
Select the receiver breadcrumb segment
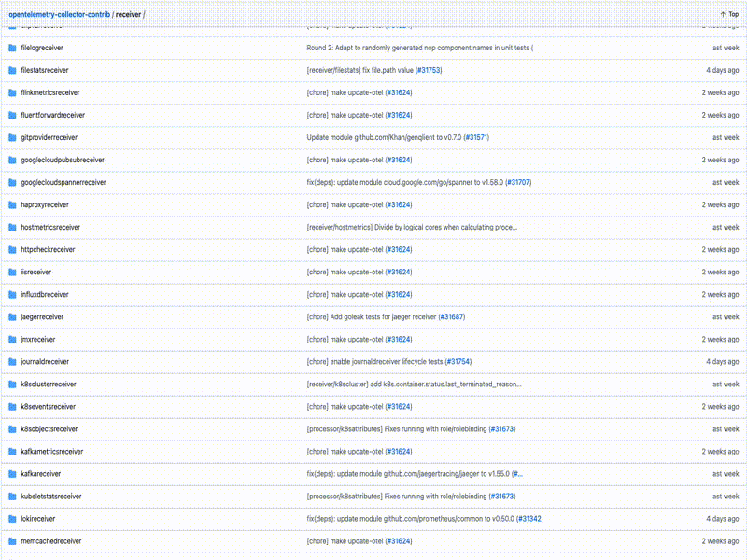(x=128, y=15)
